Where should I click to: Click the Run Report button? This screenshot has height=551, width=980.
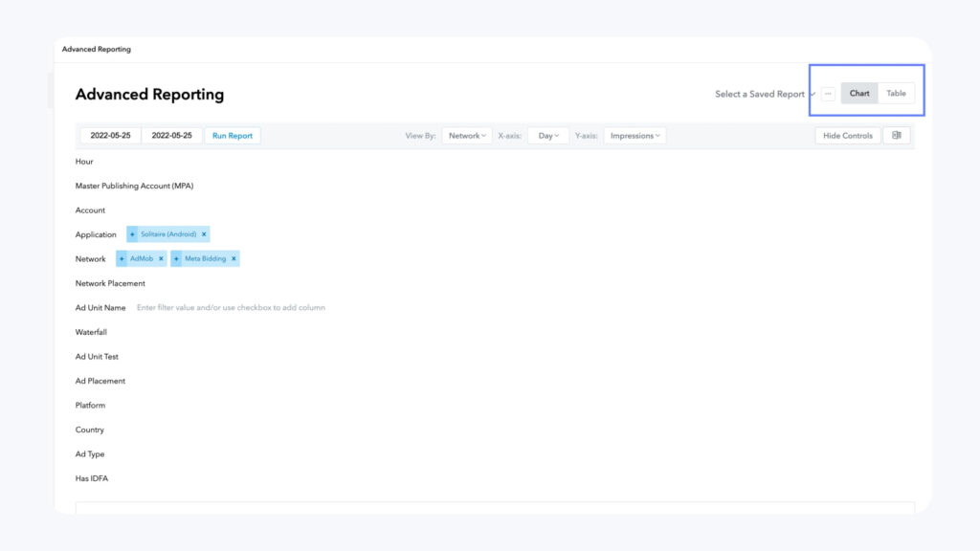233,136
